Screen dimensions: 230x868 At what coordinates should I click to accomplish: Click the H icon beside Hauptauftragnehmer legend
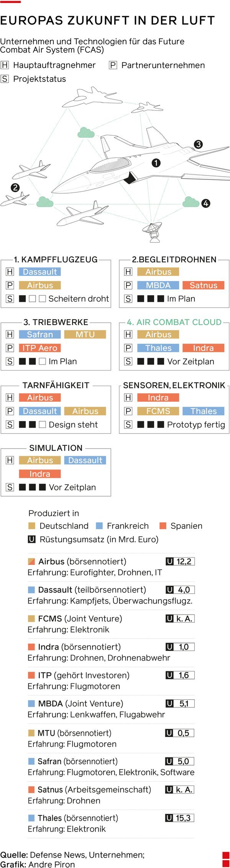5,65
